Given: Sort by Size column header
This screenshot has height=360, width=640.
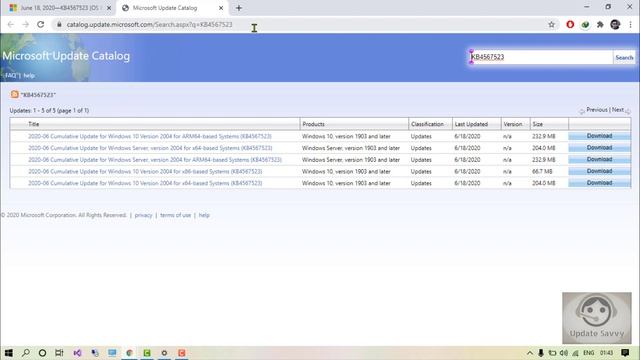Looking at the screenshot, I should [538, 124].
